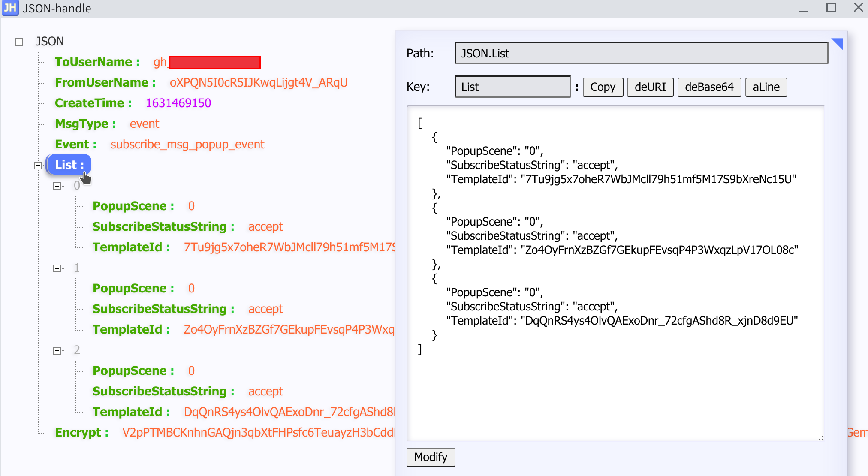This screenshot has width=868, height=476.
Task: Collapse the root JSON node
Action: coord(19,42)
